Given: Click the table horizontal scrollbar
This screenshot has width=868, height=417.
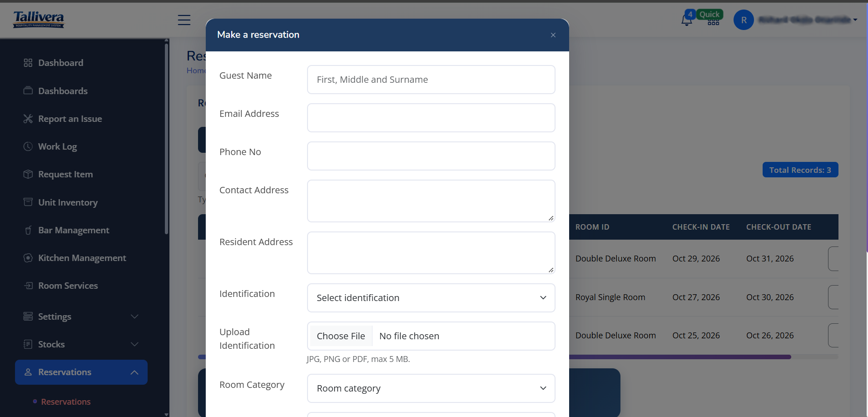Looking at the screenshot, I should (680, 357).
